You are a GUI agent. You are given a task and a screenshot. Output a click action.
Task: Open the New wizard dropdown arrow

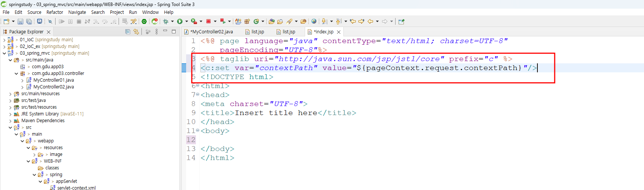(14, 21)
